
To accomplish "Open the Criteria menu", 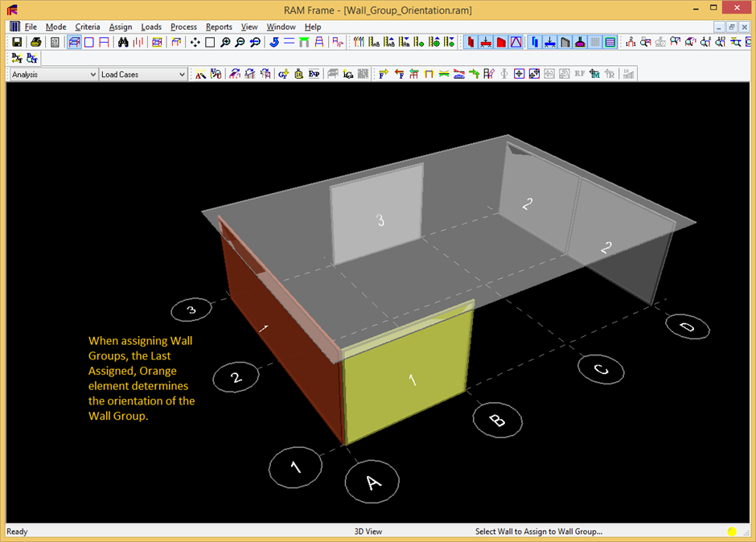I will pyautogui.click(x=88, y=27).
